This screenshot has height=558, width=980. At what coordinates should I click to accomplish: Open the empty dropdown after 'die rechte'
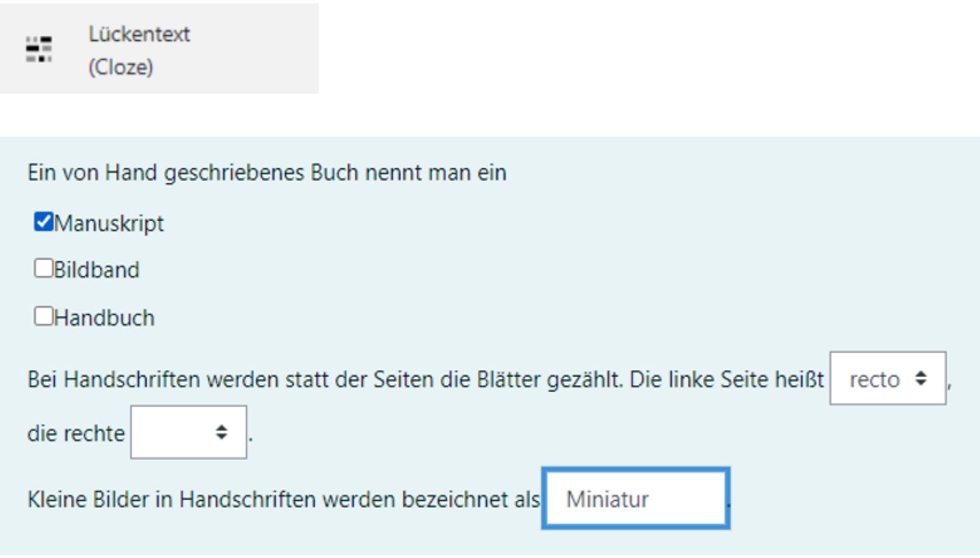(189, 432)
